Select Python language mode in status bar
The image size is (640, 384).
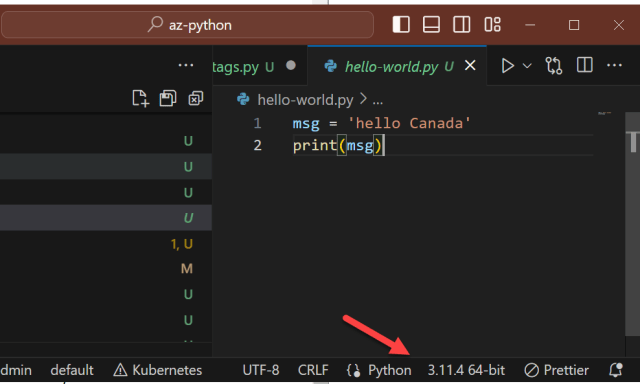[389, 370]
